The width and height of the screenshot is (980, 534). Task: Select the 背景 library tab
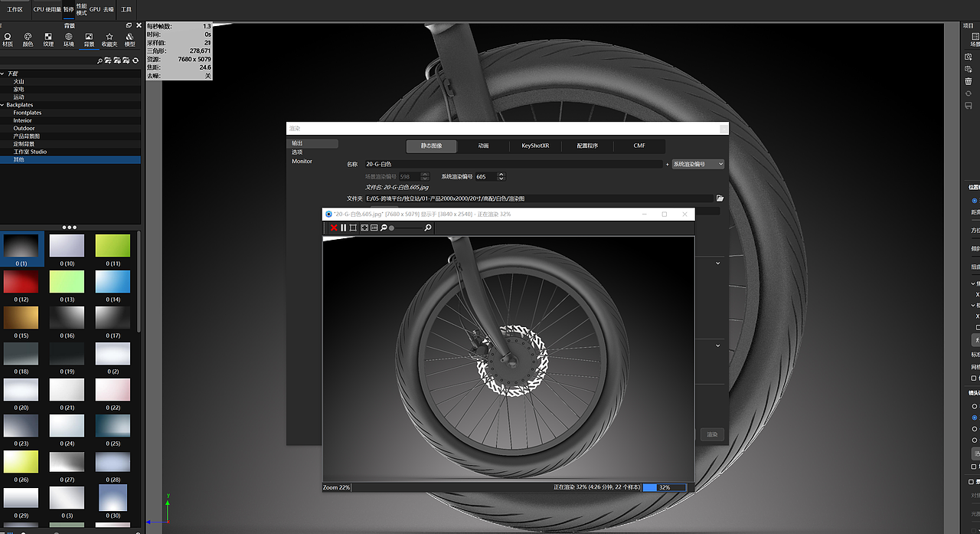(x=89, y=40)
